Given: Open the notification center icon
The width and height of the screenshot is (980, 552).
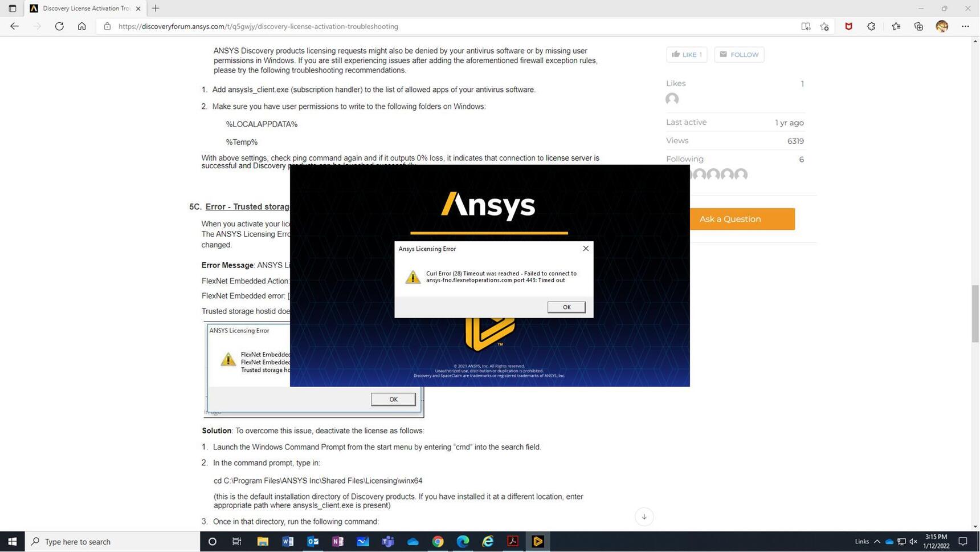Looking at the screenshot, I should pos(963,542).
